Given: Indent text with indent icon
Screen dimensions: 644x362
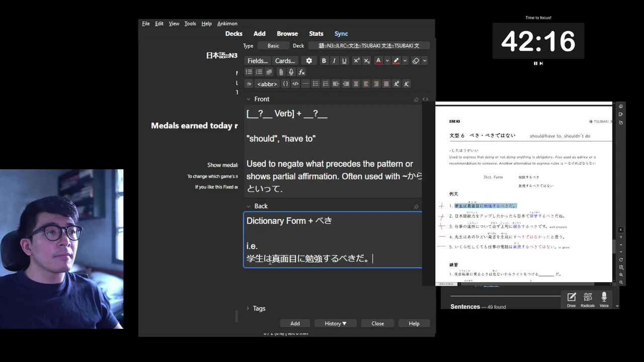Looking at the screenshot, I should [x=336, y=84].
